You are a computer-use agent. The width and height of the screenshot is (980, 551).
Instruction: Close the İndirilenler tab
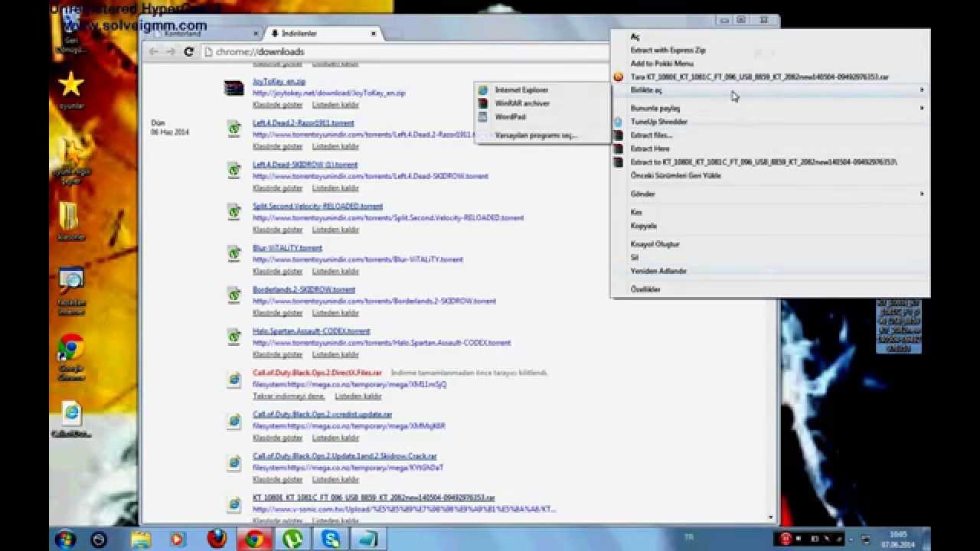click(x=374, y=34)
